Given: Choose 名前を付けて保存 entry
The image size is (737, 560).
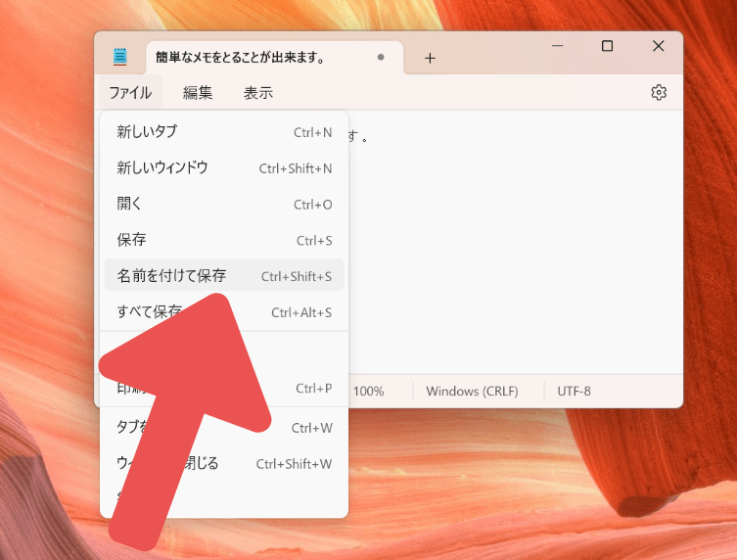Looking at the screenshot, I should pyautogui.click(x=224, y=275).
